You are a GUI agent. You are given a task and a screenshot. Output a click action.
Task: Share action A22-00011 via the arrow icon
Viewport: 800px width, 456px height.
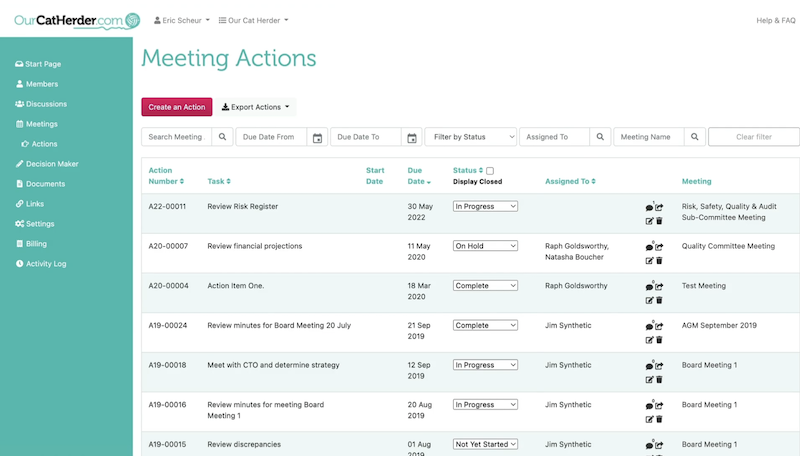click(659, 207)
